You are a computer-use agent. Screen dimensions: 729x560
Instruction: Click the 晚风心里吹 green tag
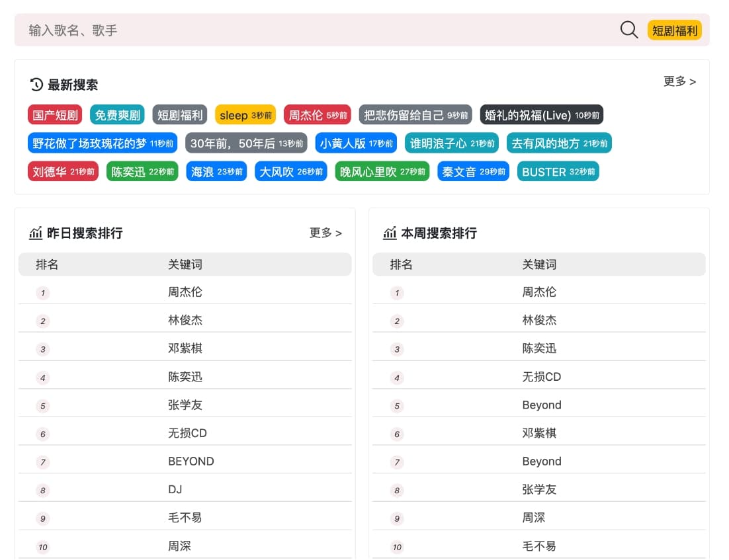click(x=382, y=172)
